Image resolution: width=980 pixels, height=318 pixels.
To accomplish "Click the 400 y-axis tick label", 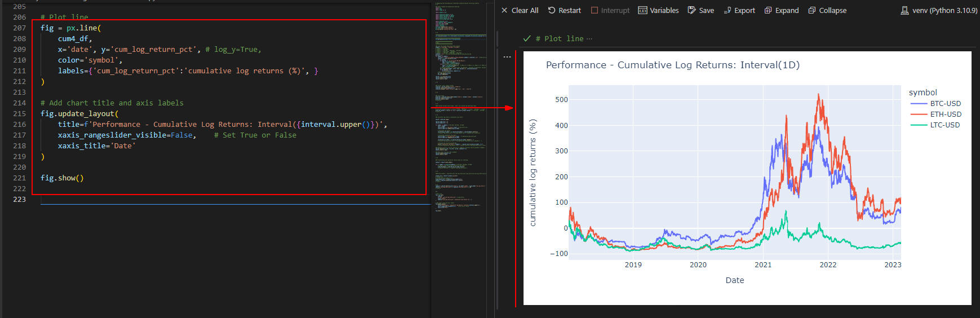I will coord(561,125).
